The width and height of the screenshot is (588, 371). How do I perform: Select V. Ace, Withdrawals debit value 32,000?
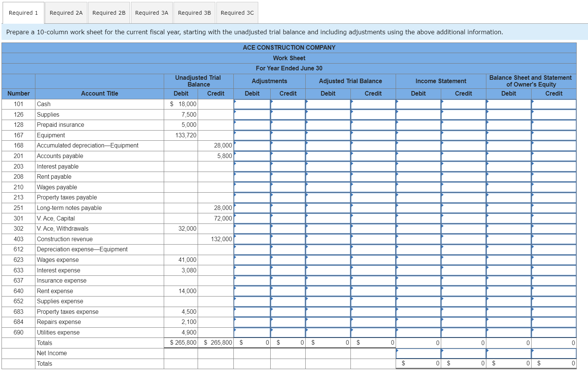tap(187, 229)
